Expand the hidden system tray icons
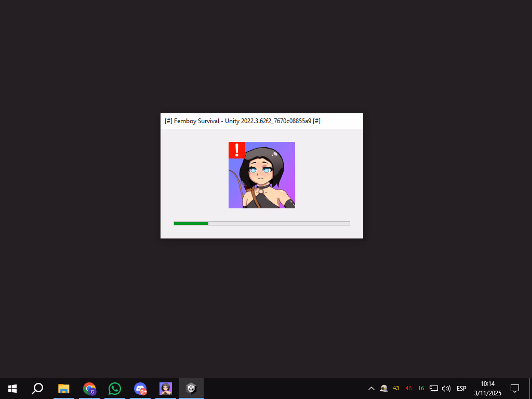This screenshot has width=532, height=399. click(x=371, y=389)
